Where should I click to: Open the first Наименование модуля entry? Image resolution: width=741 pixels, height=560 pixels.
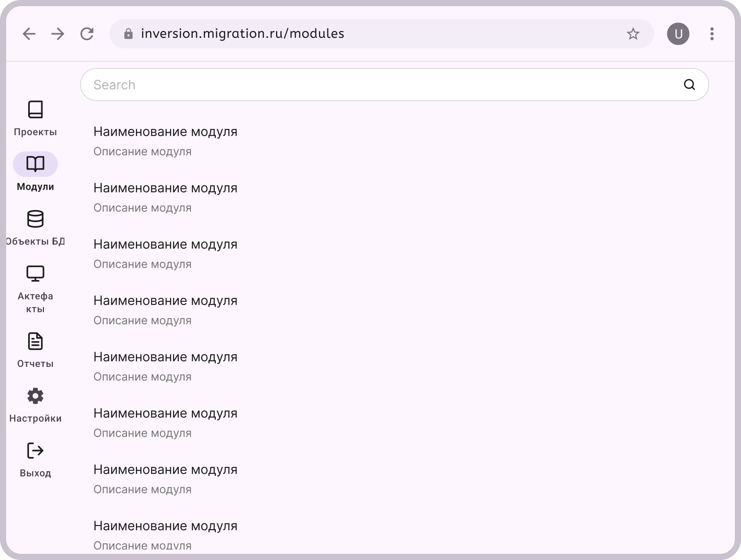tap(166, 132)
